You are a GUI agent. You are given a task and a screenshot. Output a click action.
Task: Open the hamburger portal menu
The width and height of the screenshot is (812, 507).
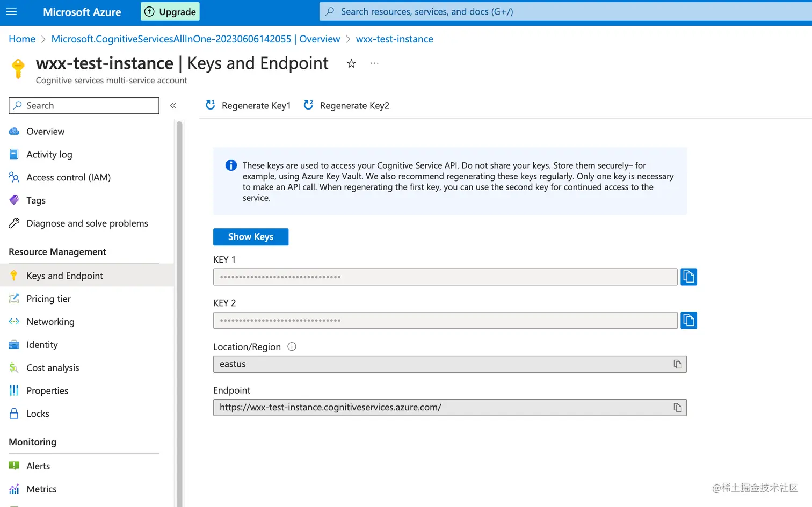click(11, 12)
